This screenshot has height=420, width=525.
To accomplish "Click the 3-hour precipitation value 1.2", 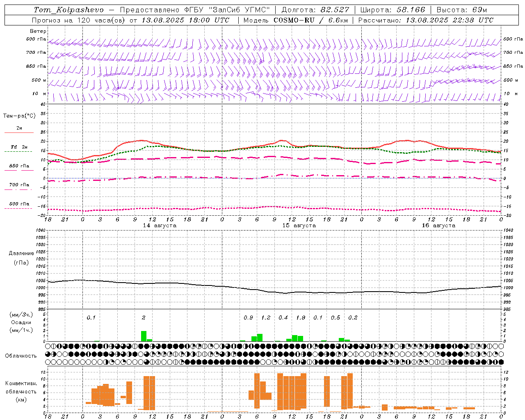I will pos(266,318).
